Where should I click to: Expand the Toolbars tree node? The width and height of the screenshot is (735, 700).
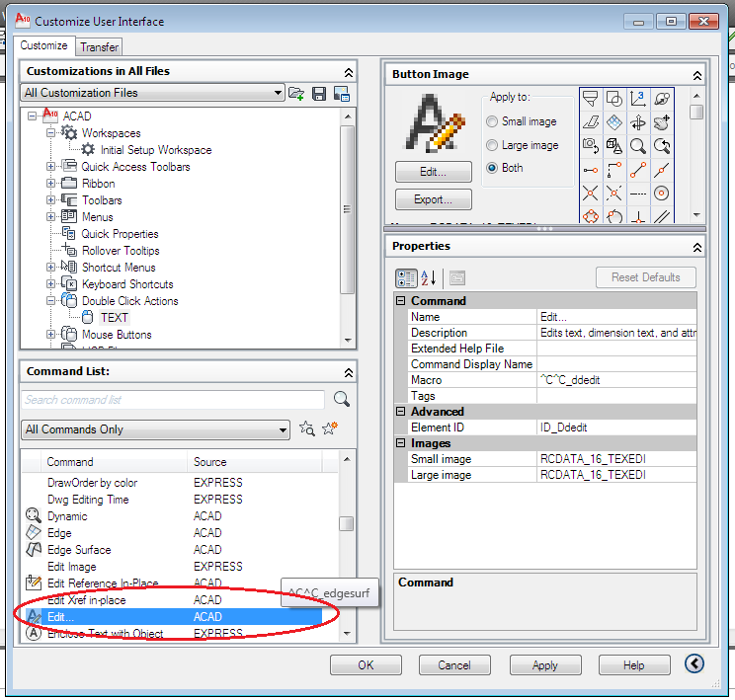tap(50, 200)
